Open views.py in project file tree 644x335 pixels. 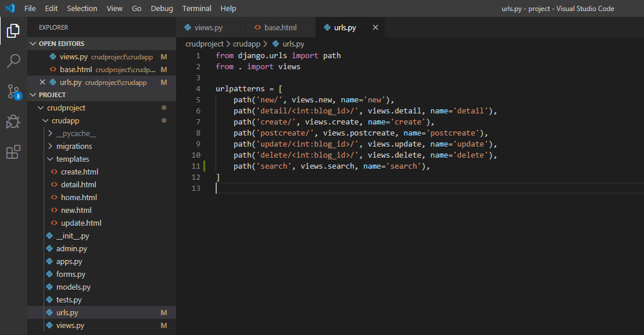click(x=102, y=325)
